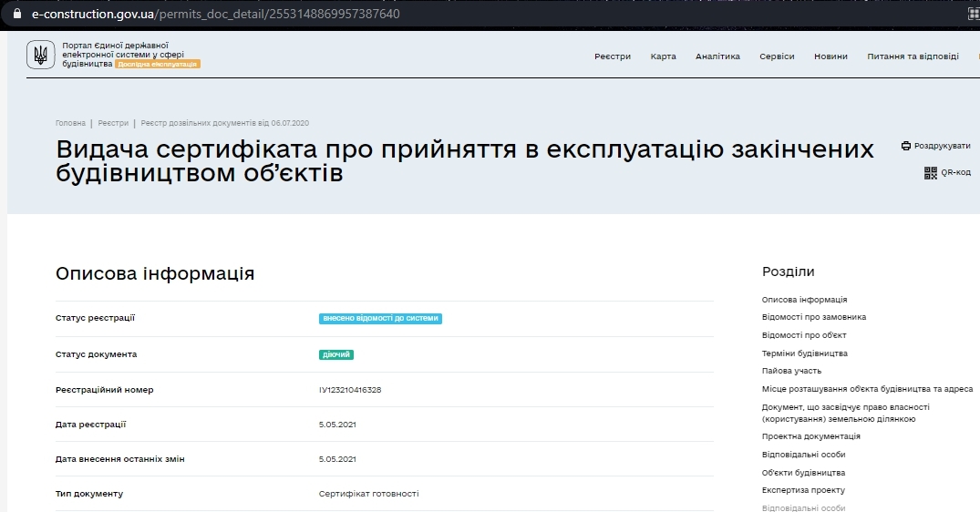Jump to Місце розташування об'єкта будівництва section
Viewport: 980px width, 512px height.
867,389
